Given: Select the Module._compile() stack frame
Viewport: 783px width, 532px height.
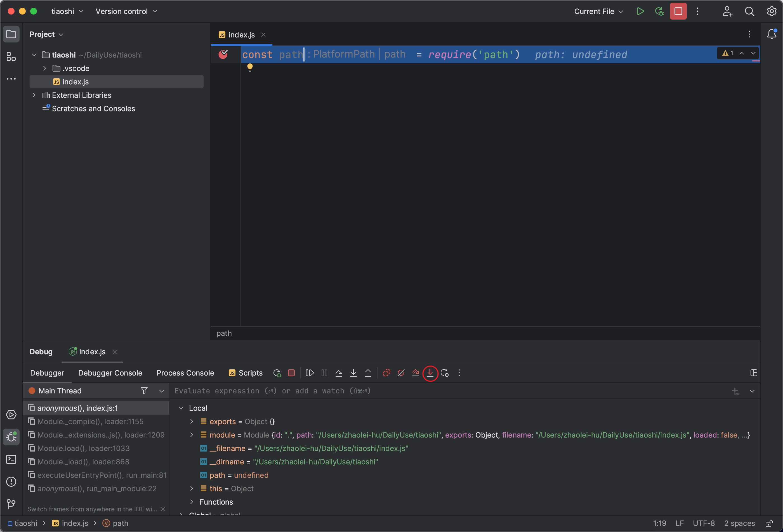Looking at the screenshot, I should [x=90, y=422].
